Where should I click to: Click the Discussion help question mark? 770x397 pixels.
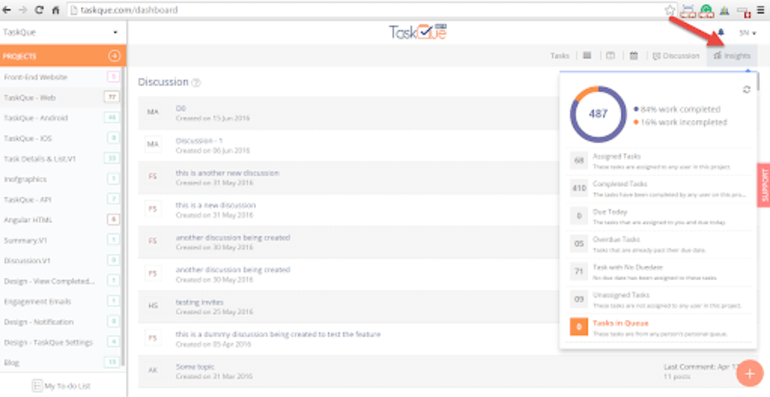[x=196, y=83]
